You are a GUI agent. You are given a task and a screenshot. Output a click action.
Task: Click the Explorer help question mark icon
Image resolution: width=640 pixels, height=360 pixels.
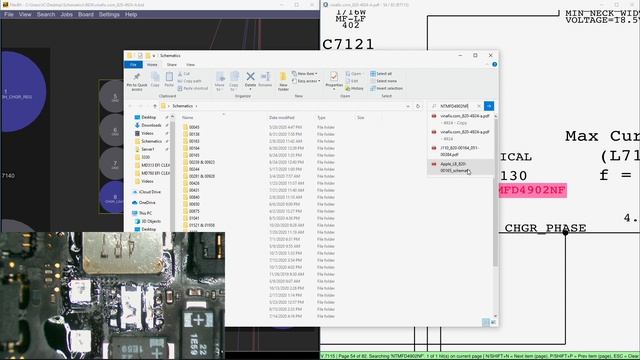[x=494, y=64]
